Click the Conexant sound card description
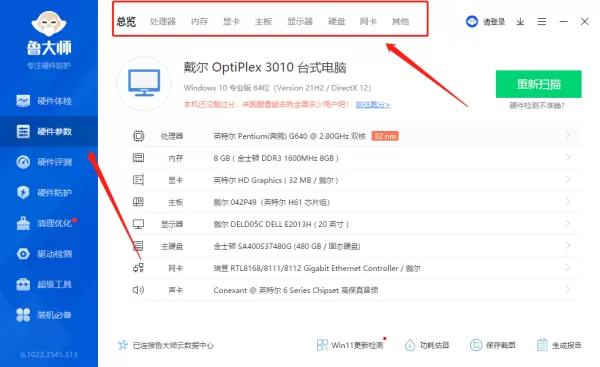600x367 pixels. pyautogui.click(x=296, y=290)
